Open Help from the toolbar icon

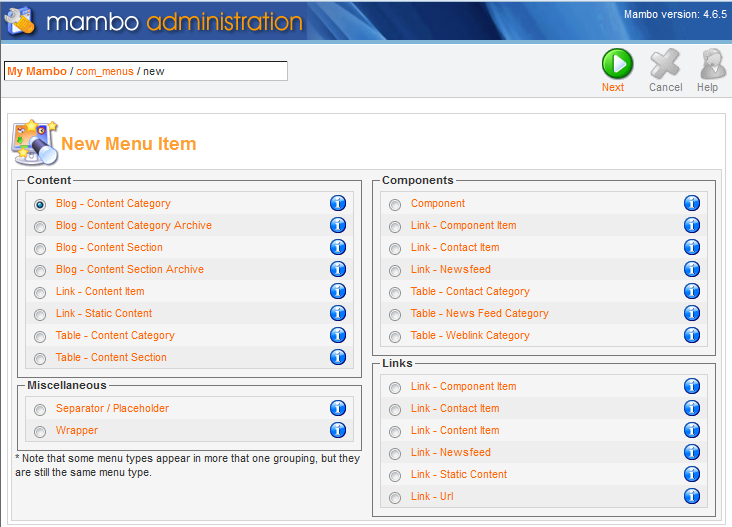point(712,63)
